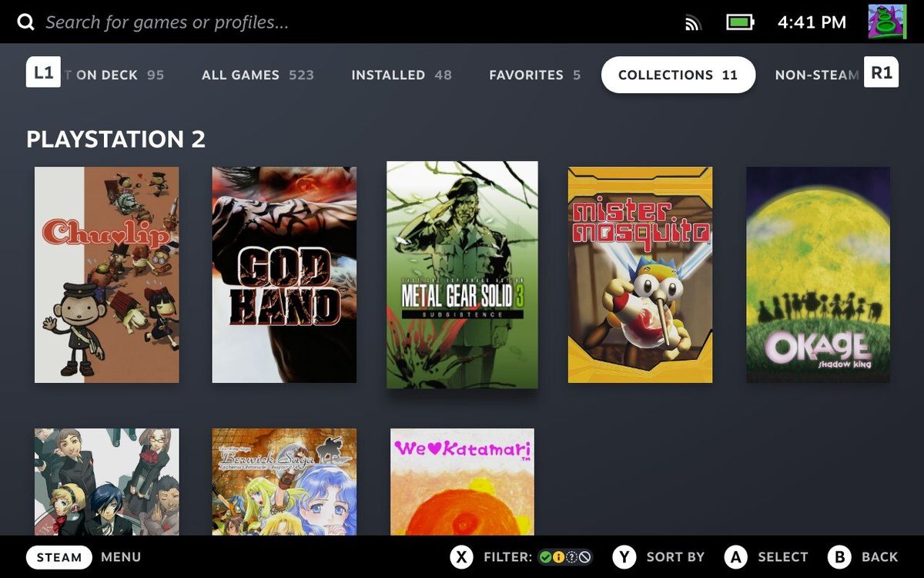Open the streaming broadcast icon
Image resolution: width=924 pixels, height=578 pixels.
691,22
